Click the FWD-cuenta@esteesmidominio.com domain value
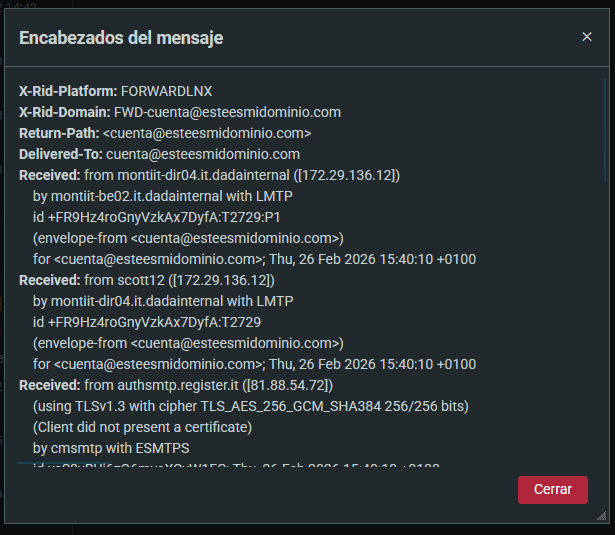This screenshot has width=615, height=535. [227, 112]
